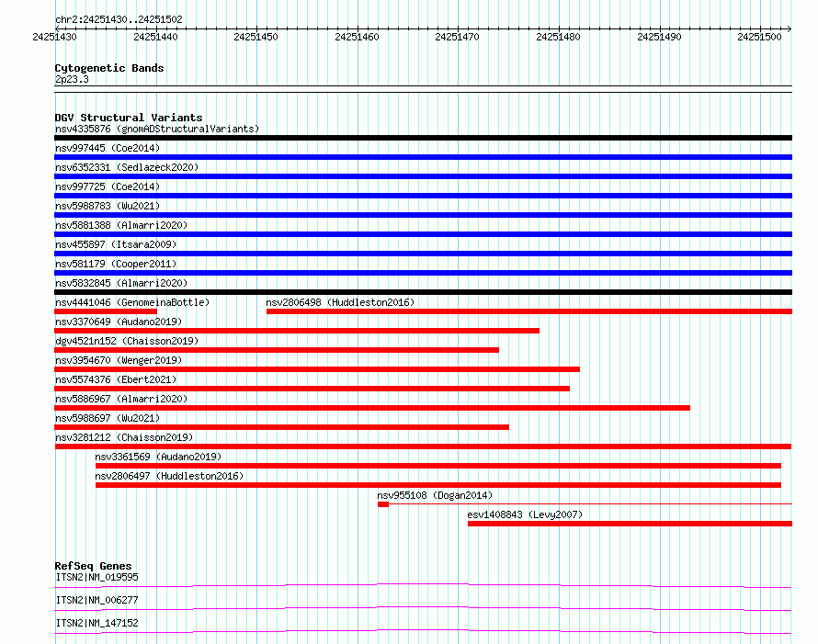Open variant nsv997725 (Coe2014)
Viewport: 818px width, 644px height.
point(108,186)
